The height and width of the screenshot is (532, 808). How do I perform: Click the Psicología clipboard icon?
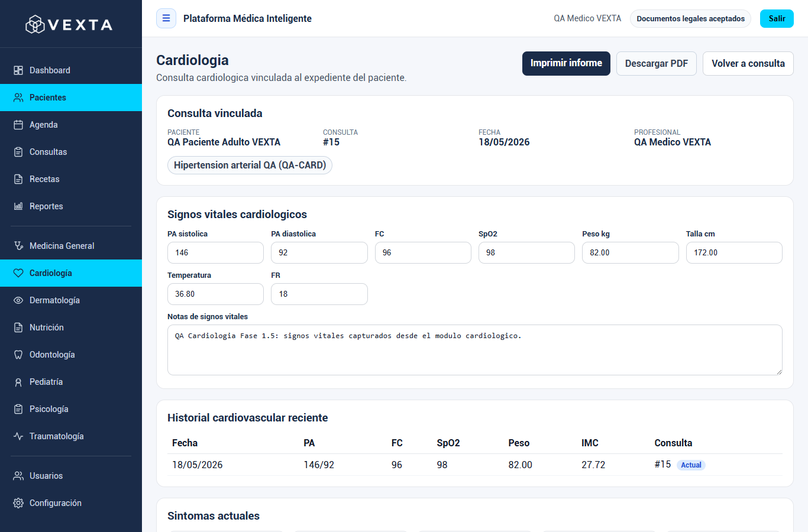[x=18, y=409]
